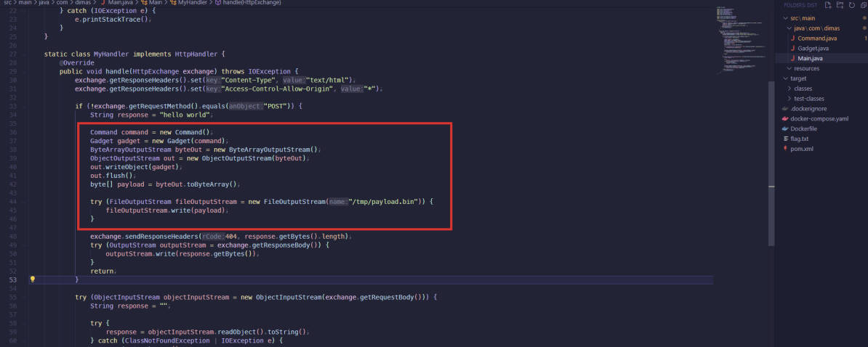Click the lightbulb quick-fix icon at line 53
This screenshot has height=347, width=868.
pyautogui.click(x=33, y=279)
